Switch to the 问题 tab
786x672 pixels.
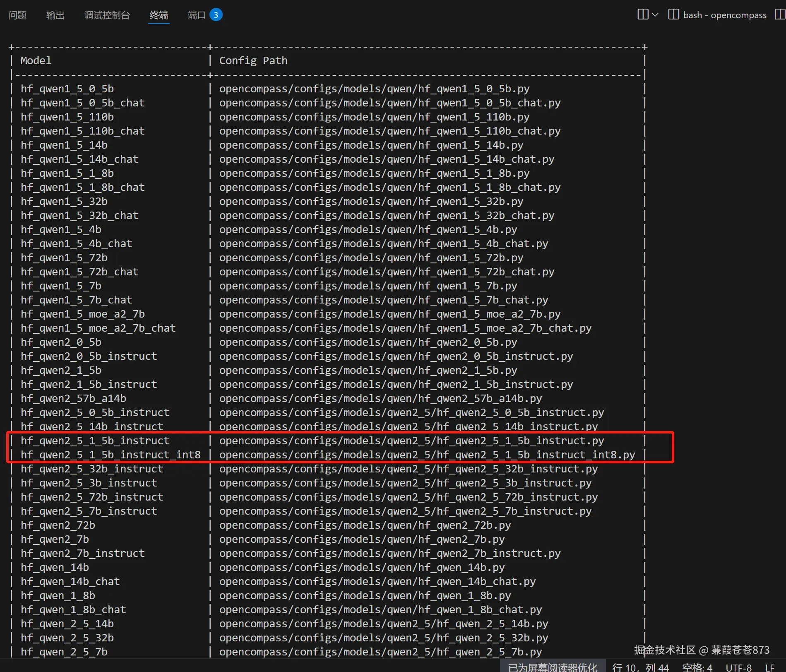[17, 15]
